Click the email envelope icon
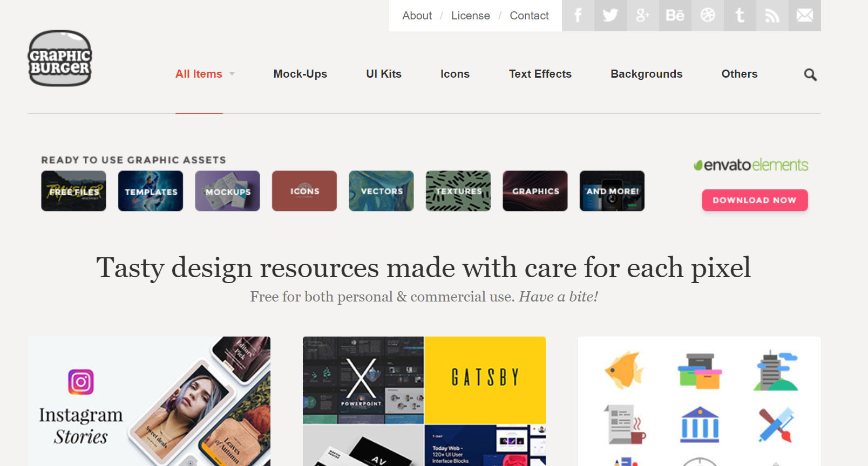868x466 pixels. pyautogui.click(x=805, y=16)
